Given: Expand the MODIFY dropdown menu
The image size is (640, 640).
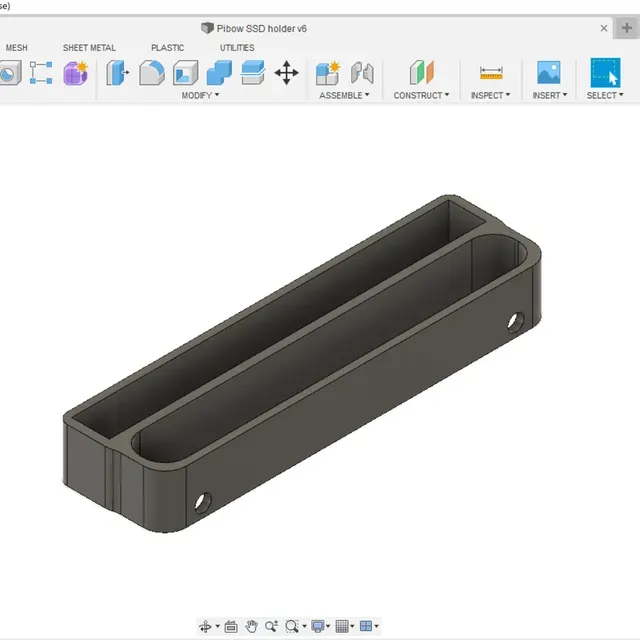Looking at the screenshot, I should pos(200,95).
